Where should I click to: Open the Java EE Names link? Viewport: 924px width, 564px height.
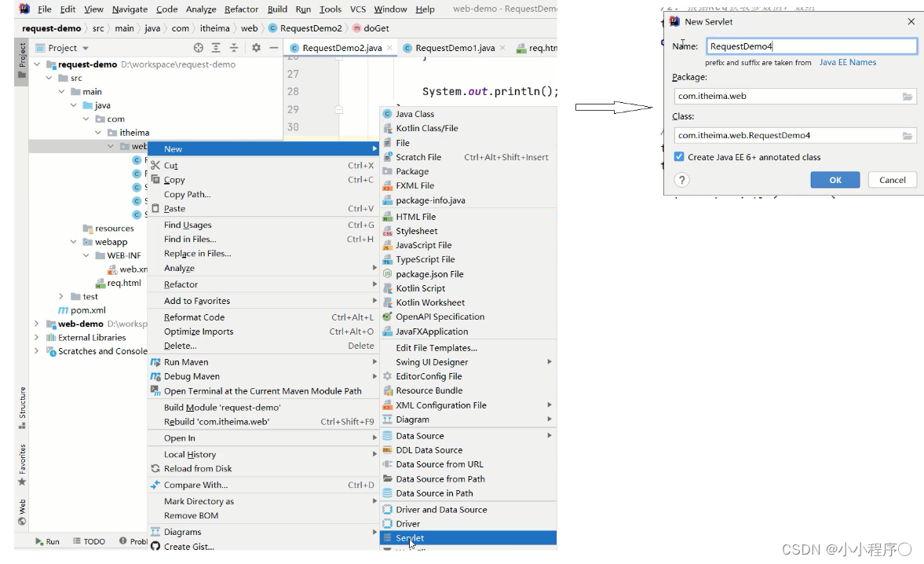[847, 62]
